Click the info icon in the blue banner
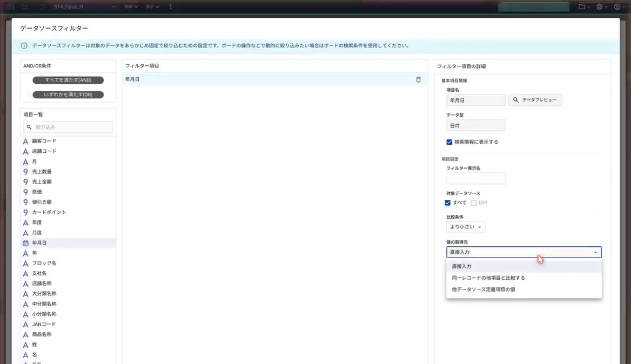Viewport: 631px width, 364px height. pyautogui.click(x=24, y=46)
